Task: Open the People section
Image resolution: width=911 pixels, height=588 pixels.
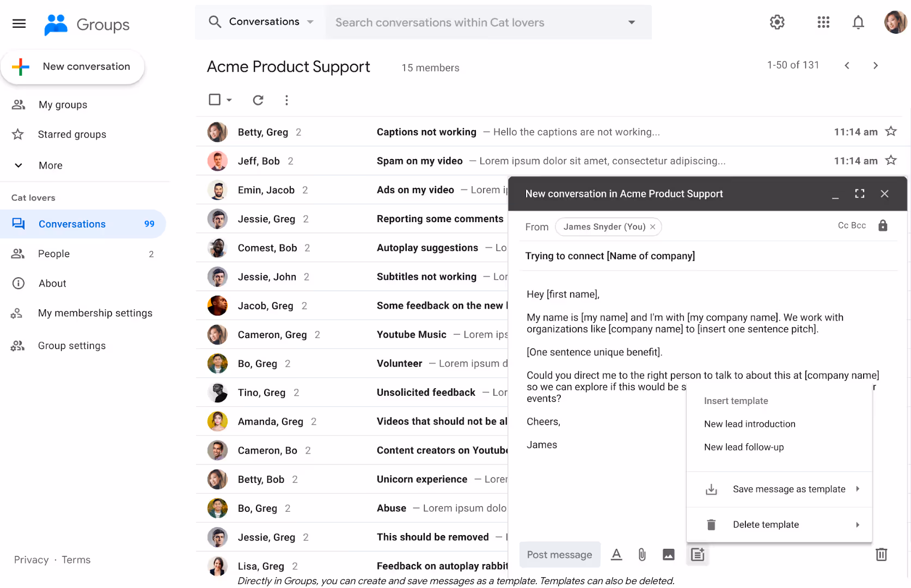Action: tap(83, 254)
